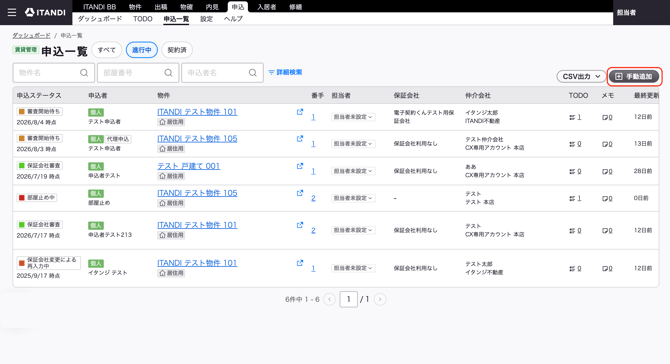
Task: Click the page number input box
Action: coord(349,299)
